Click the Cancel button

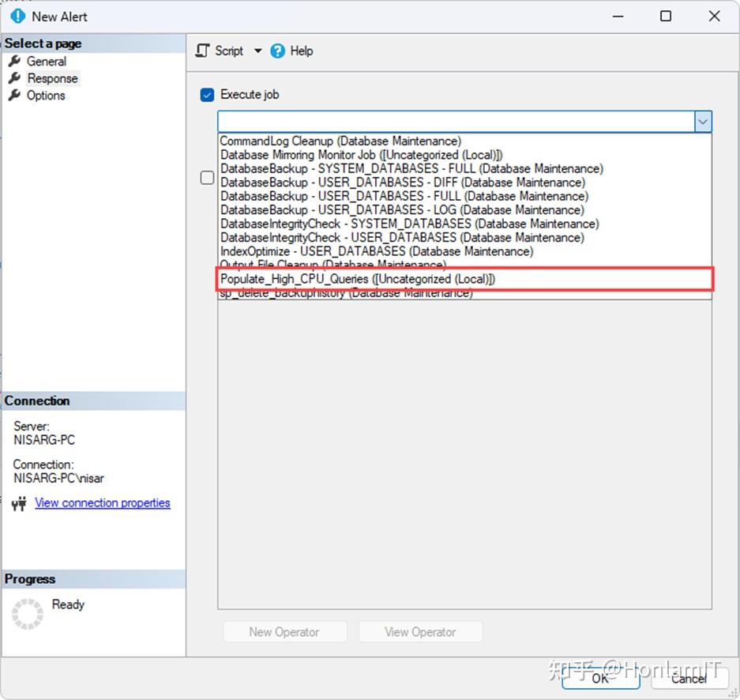click(x=689, y=679)
